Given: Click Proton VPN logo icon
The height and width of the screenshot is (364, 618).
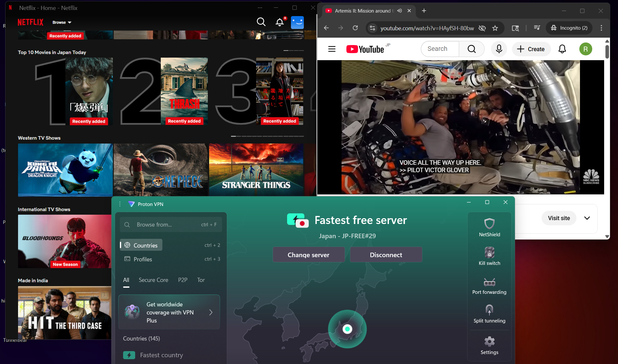Looking at the screenshot, I should [x=131, y=204].
